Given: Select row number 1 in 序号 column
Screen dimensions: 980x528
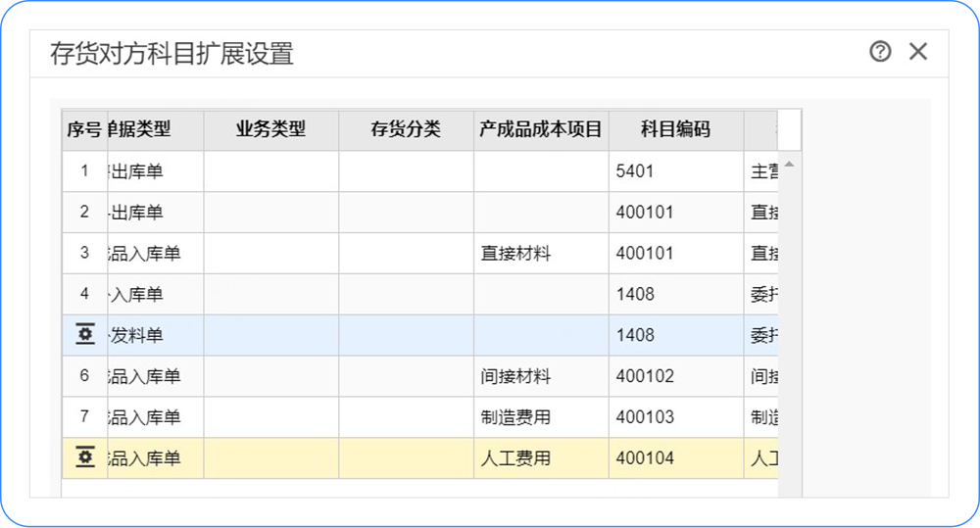Looking at the screenshot, I should (84, 171).
